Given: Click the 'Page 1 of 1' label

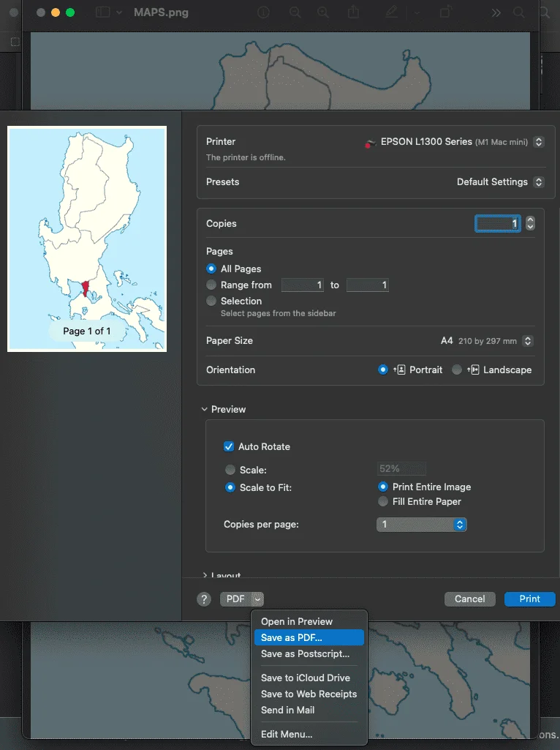Looking at the screenshot, I should coord(86,331).
